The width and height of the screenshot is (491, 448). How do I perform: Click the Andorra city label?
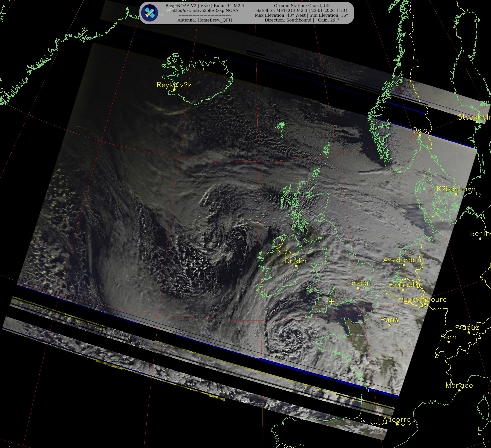point(396,419)
